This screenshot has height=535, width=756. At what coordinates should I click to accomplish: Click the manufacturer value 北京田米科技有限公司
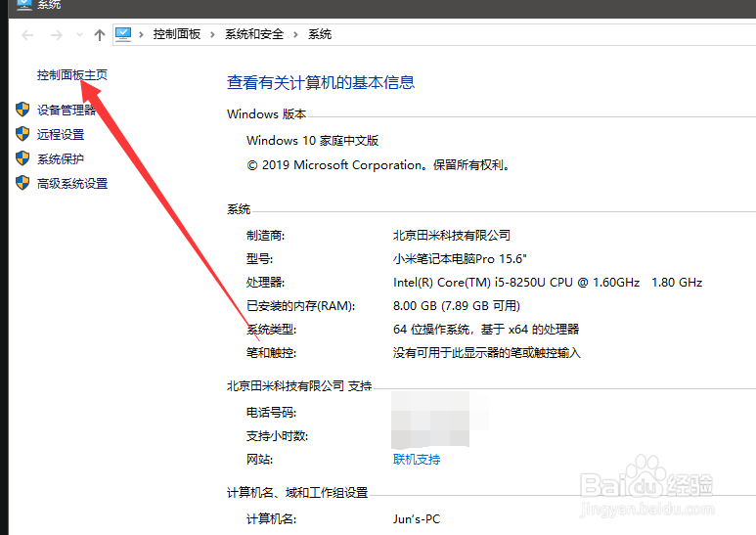pyautogui.click(x=452, y=235)
